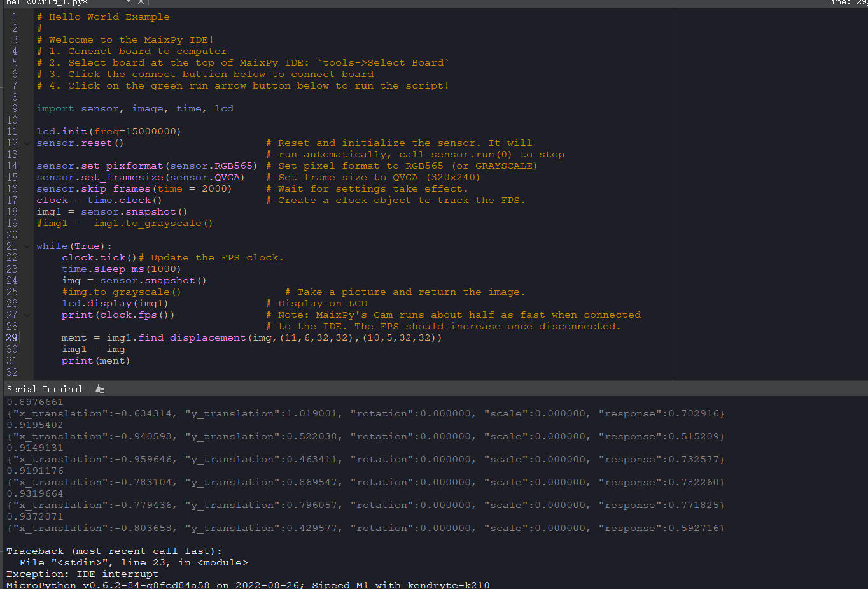The width and height of the screenshot is (868, 589).
Task: Place cursor on 'lcd.init(freq=15000000)' line
Action: click(109, 132)
